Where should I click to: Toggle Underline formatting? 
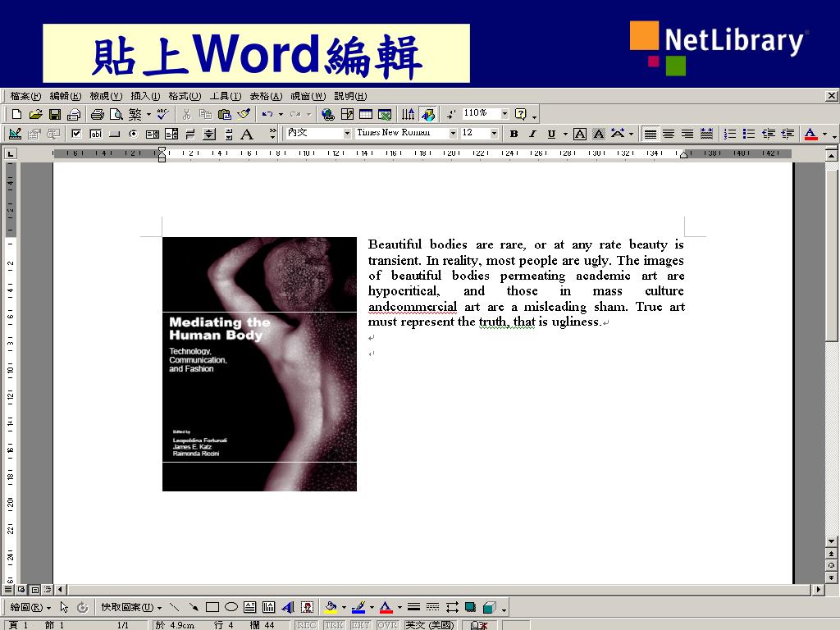[x=551, y=134]
